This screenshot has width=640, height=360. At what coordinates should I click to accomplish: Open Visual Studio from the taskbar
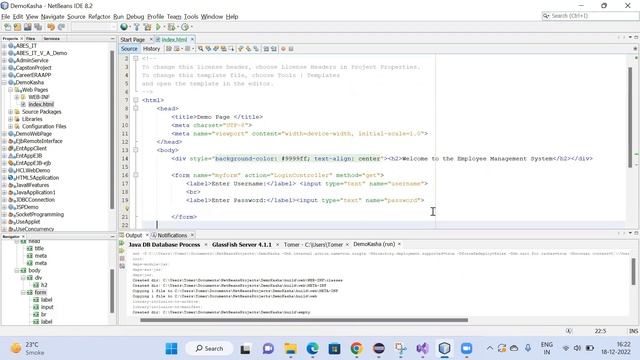422,349
